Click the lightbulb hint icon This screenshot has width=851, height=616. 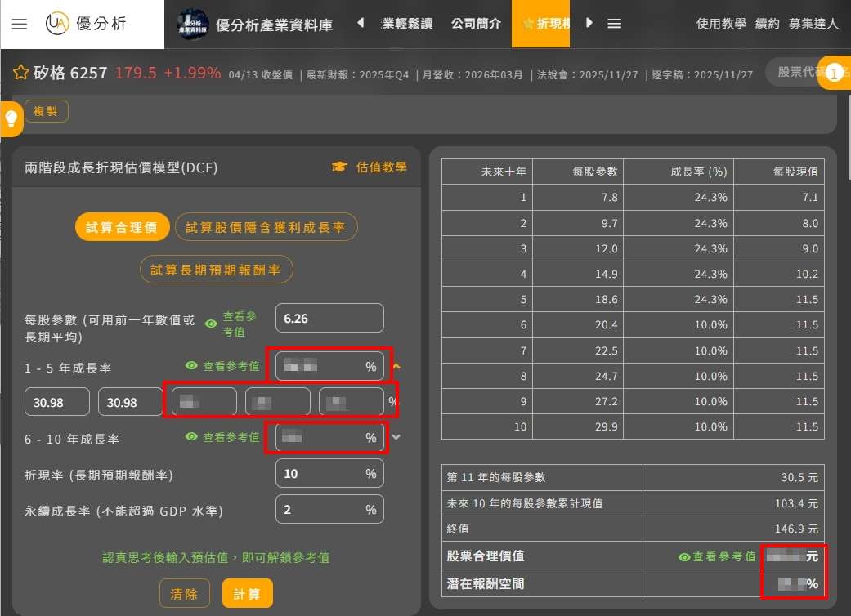[x=11, y=119]
